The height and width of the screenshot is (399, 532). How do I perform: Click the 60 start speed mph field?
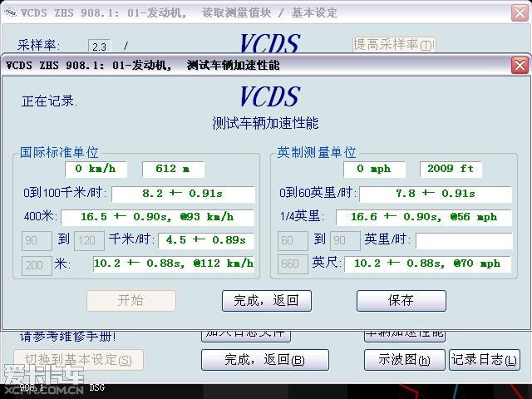tap(293, 241)
